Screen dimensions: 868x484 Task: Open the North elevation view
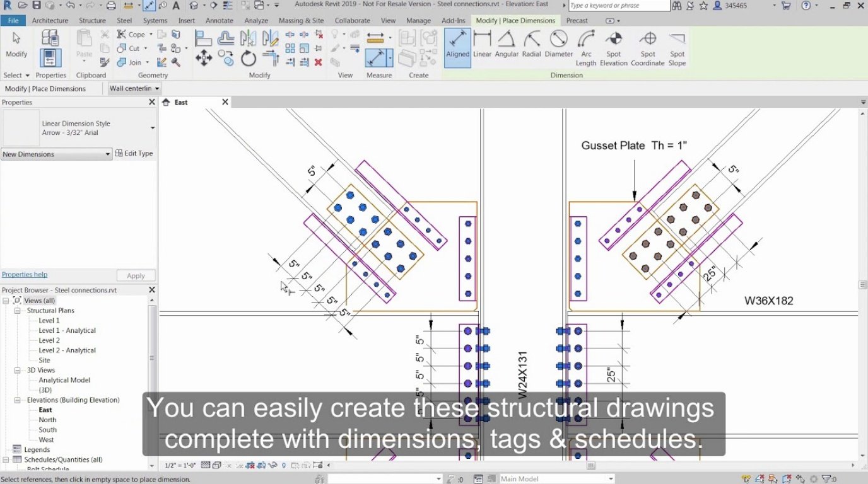(47, 420)
